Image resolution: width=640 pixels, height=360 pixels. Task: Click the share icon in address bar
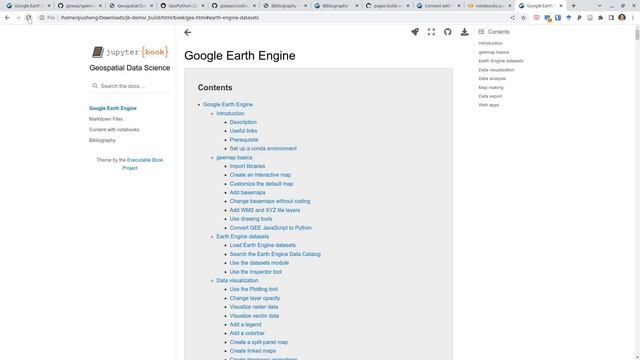pos(513,18)
